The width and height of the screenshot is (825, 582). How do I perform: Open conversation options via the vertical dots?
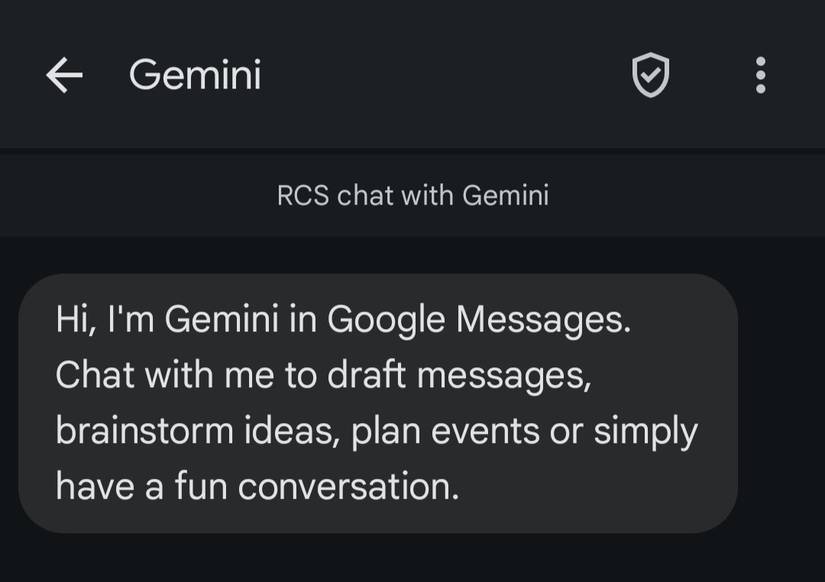tap(760, 75)
